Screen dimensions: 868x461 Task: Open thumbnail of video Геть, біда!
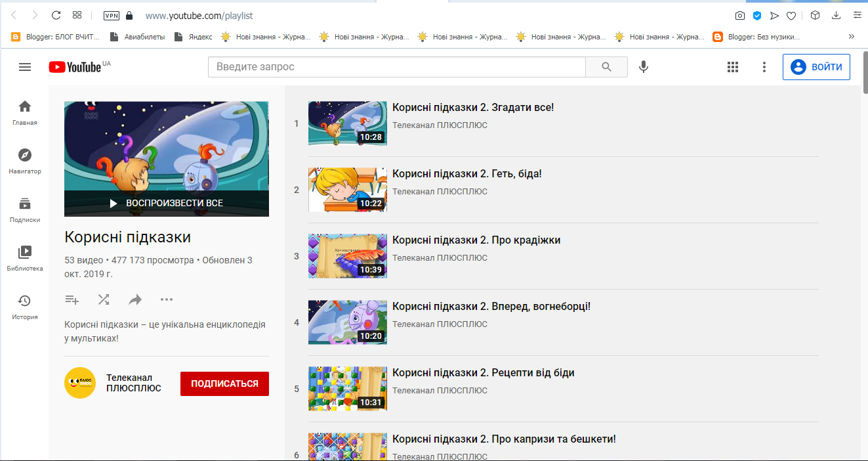[348, 190]
